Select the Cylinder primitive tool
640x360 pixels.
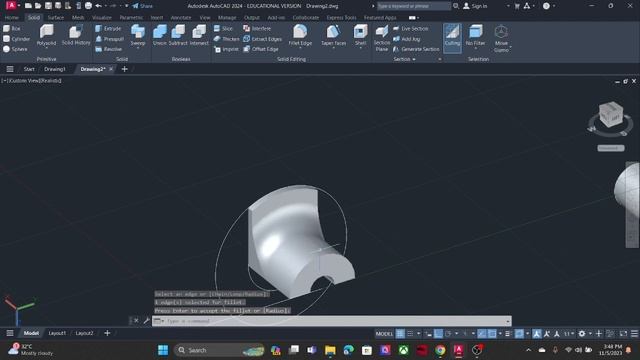click(16, 39)
